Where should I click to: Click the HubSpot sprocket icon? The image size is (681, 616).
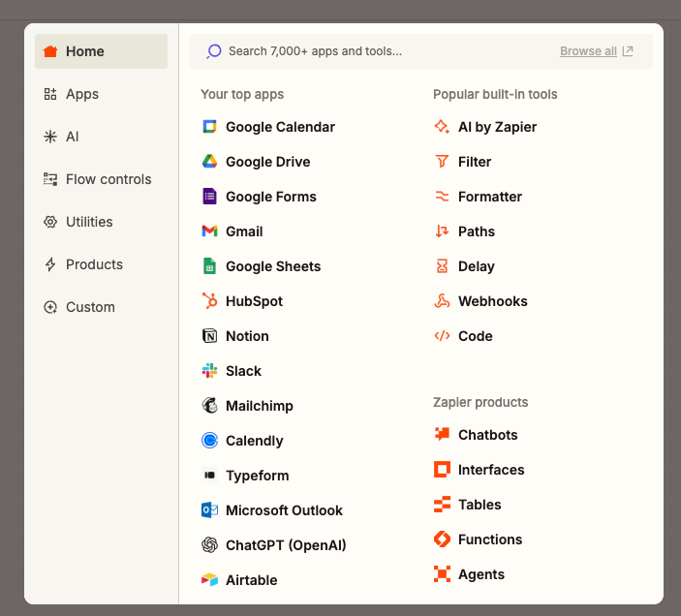coord(209,301)
